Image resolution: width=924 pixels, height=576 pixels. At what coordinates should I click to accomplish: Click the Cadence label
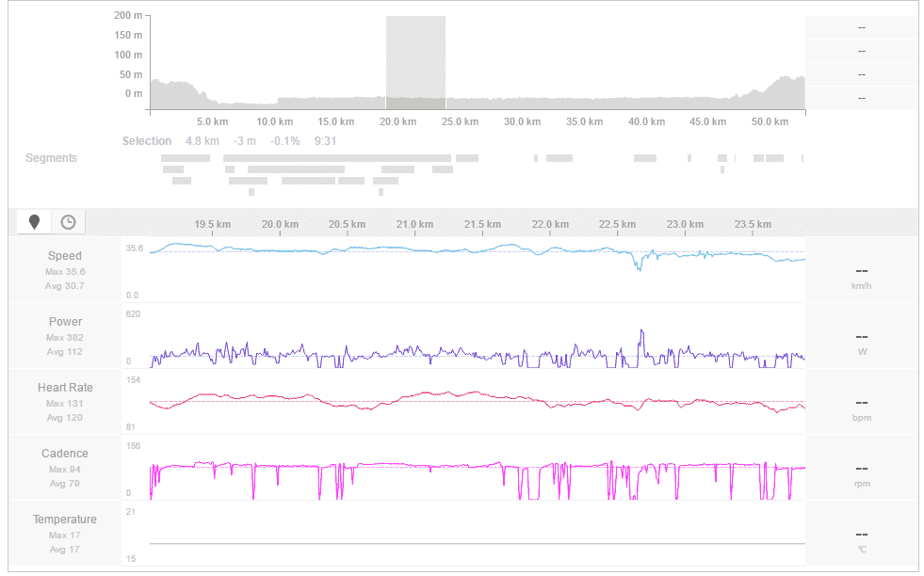tap(65, 454)
